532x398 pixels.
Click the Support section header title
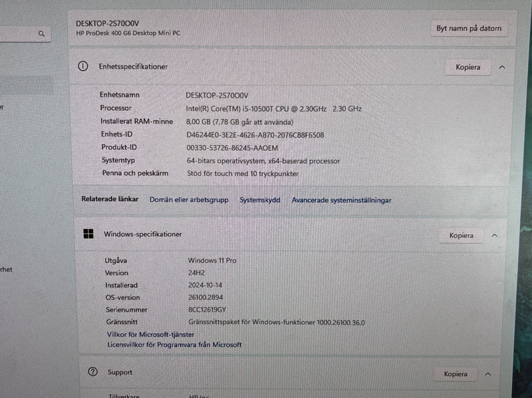[x=120, y=372]
